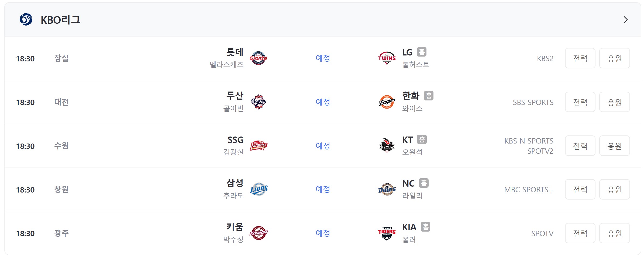Screen dimensions: 644x255
Task: Click 응원 button for 삼성 vs NC game
Action: point(614,189)
